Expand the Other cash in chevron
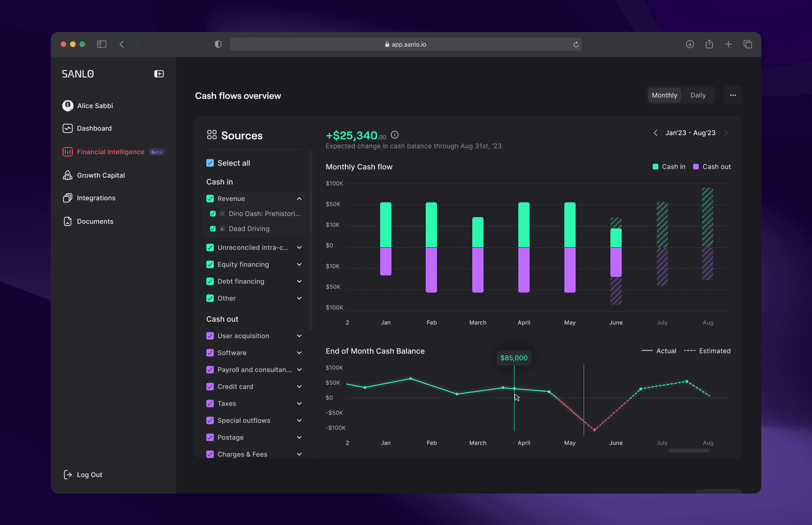The width and height of the screenshot is (812, 525). pos(299,298)
